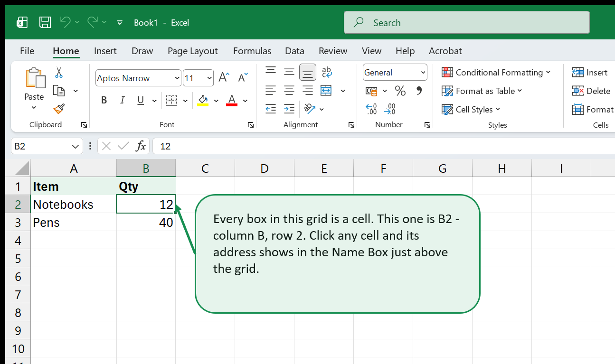Switch to the Review tab

[333, 51]
